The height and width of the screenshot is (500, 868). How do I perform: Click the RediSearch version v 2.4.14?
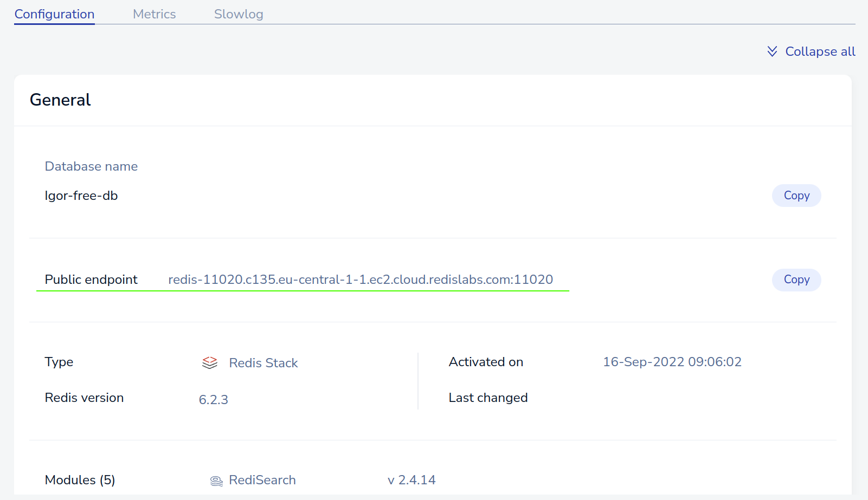411,480
